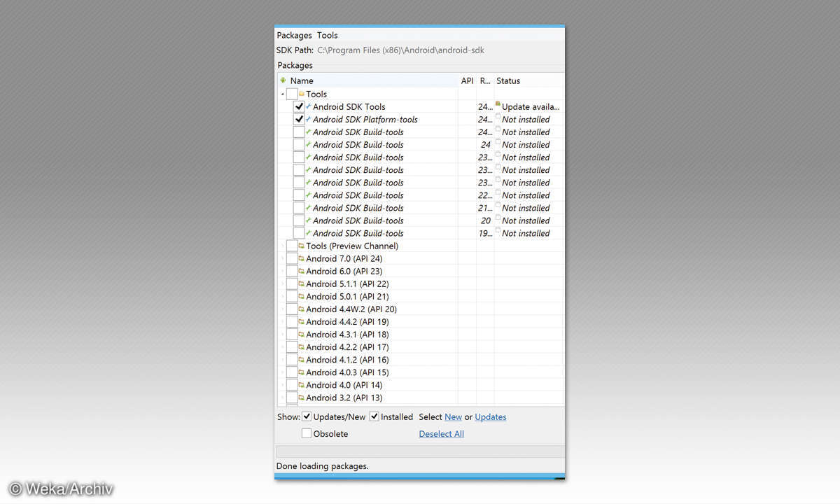This screenshot has width=840, height=504.
Task: Enable the Obsolete packages checkbox
Action: tap(307, 433)
